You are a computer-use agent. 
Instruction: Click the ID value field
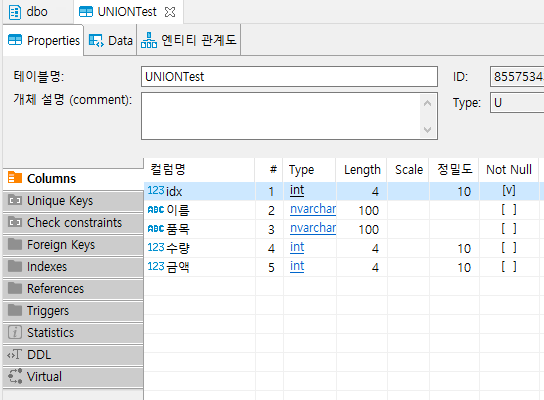pyautogui.click(x=517, y=76)
